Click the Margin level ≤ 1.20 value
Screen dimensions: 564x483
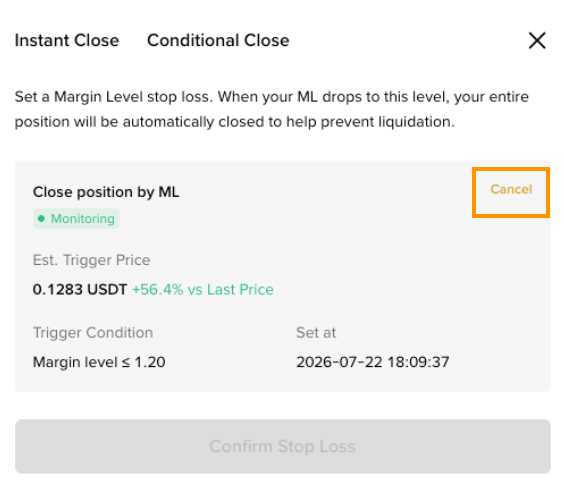click(x=99, y=362)
